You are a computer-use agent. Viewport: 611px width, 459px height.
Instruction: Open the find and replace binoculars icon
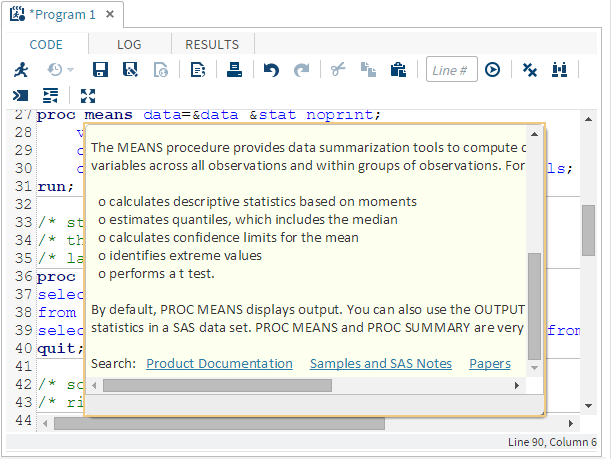click(x=559, y=70)
